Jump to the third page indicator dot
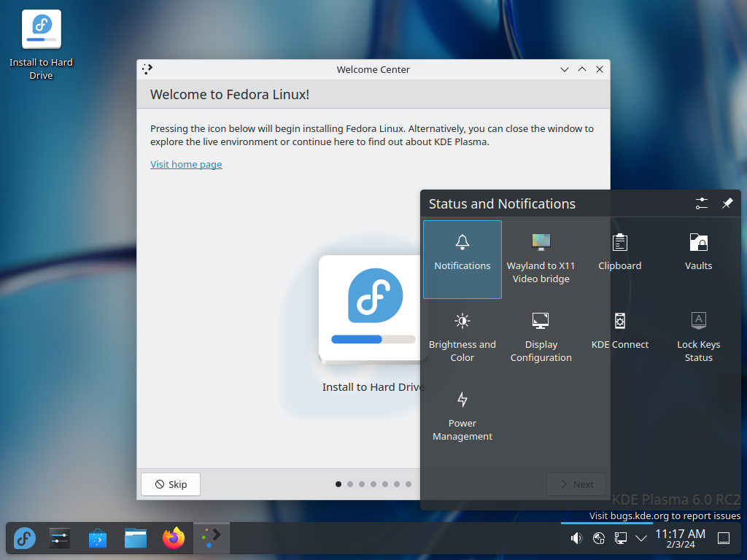 tap(362, 484)
